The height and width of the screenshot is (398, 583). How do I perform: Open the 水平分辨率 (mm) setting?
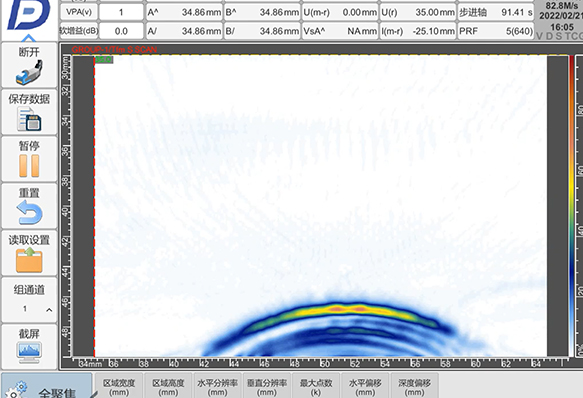point(217,386)
